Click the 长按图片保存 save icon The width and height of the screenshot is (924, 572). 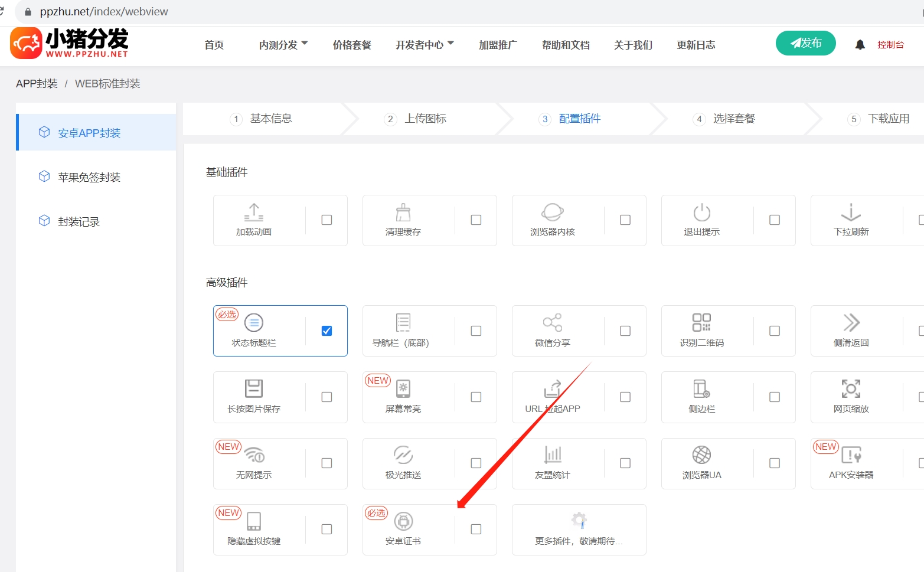pyautogui.click(x=253, y=388)
